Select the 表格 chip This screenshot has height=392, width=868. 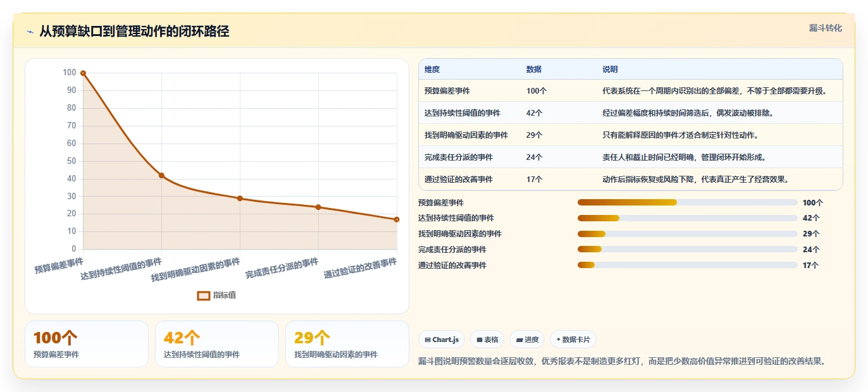tap(487, 340)
